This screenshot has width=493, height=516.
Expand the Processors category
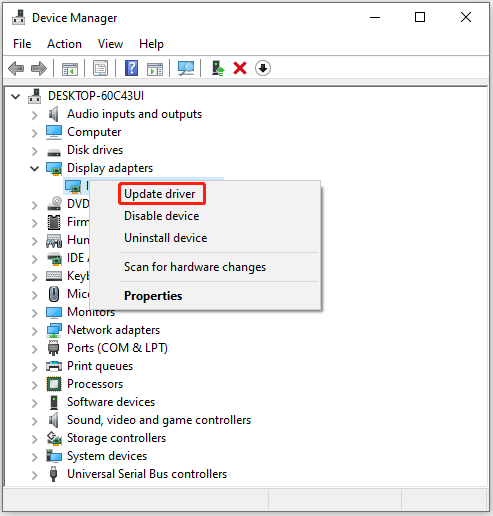tap(34, 385)
